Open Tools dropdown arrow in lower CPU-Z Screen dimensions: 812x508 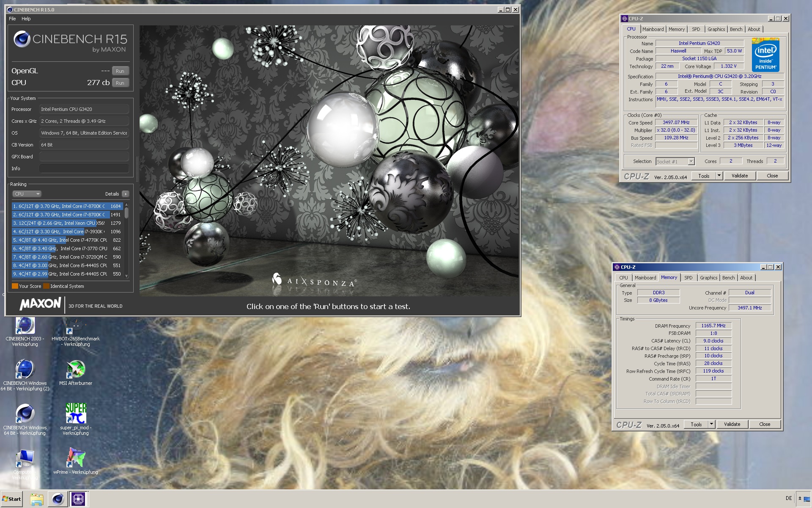(711, 424)
